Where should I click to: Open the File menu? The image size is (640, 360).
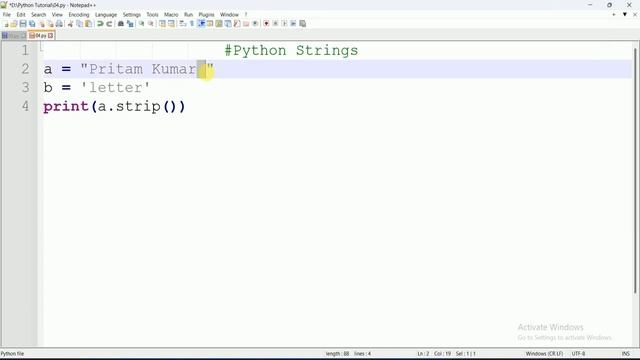tap(7, 15)
